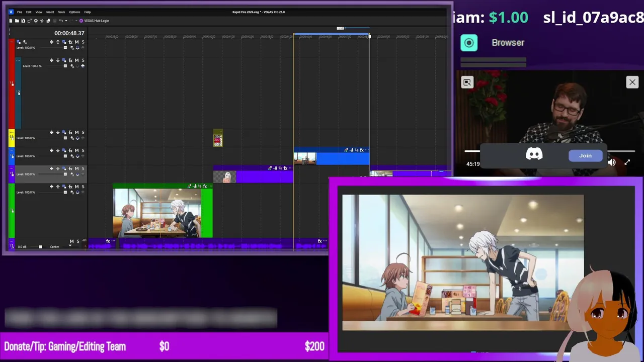Open color grading icon on purple clip

click(270, 168)
